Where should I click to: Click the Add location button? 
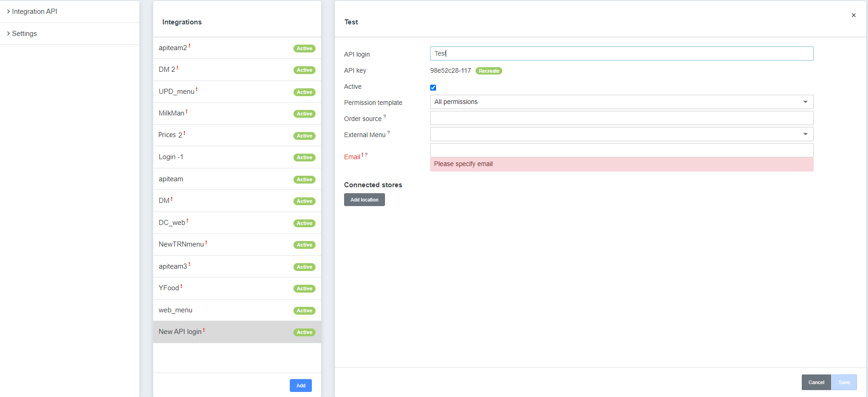[364, 200]
